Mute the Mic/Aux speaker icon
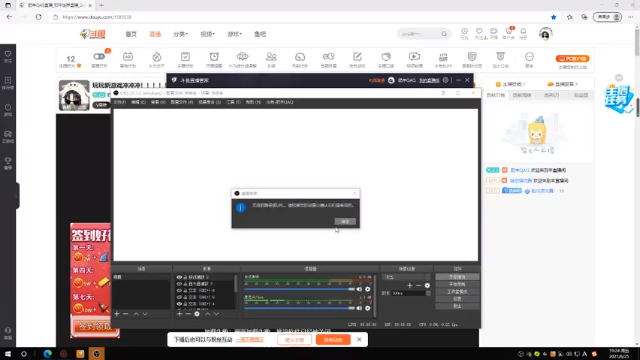 pyautogui.click(x=359, y=308)
